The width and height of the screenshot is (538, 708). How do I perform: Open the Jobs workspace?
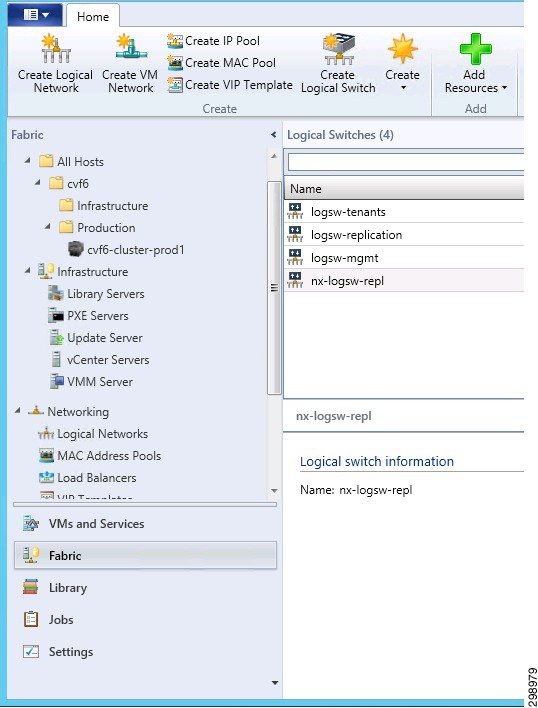pos(145,620)
